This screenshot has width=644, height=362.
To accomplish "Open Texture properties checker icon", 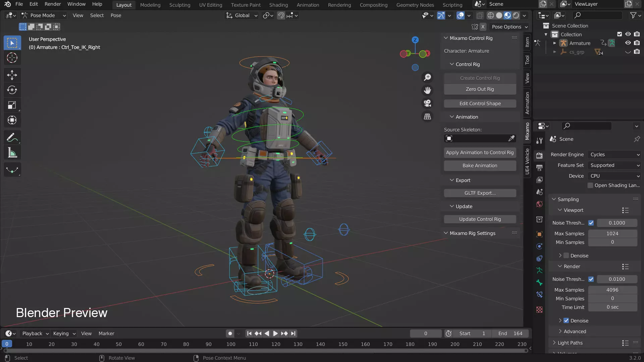I will point(539,310).
